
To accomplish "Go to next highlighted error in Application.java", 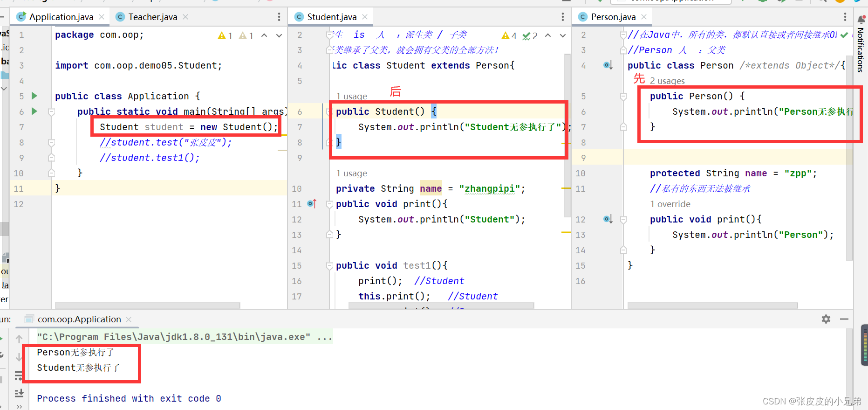I will point(279,35).
